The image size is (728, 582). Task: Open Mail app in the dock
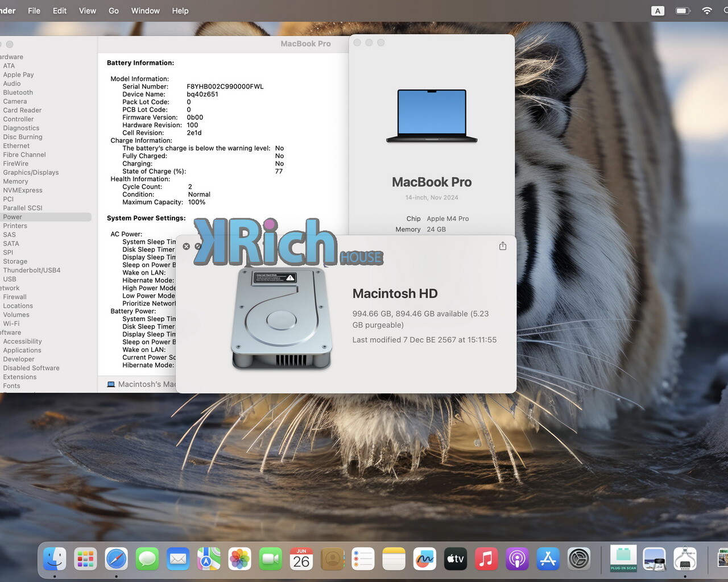[x=178, y=559]
